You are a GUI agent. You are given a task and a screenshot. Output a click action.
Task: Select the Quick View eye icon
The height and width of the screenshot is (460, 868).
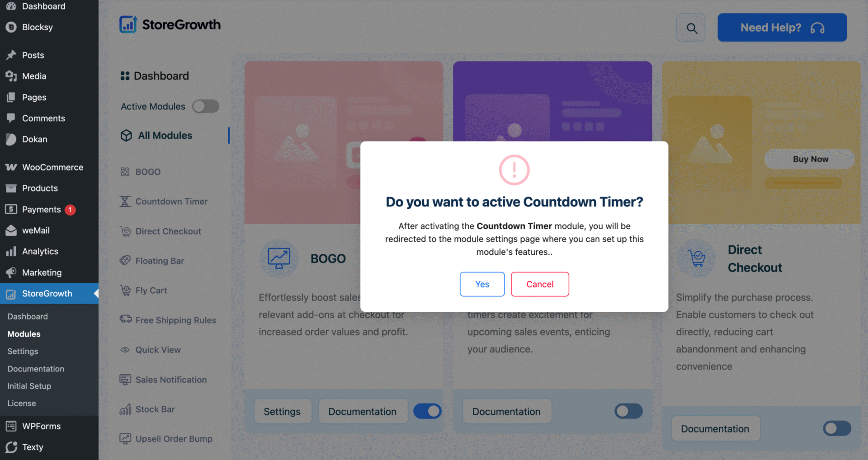pyautogui.click(x=125, y=350)
